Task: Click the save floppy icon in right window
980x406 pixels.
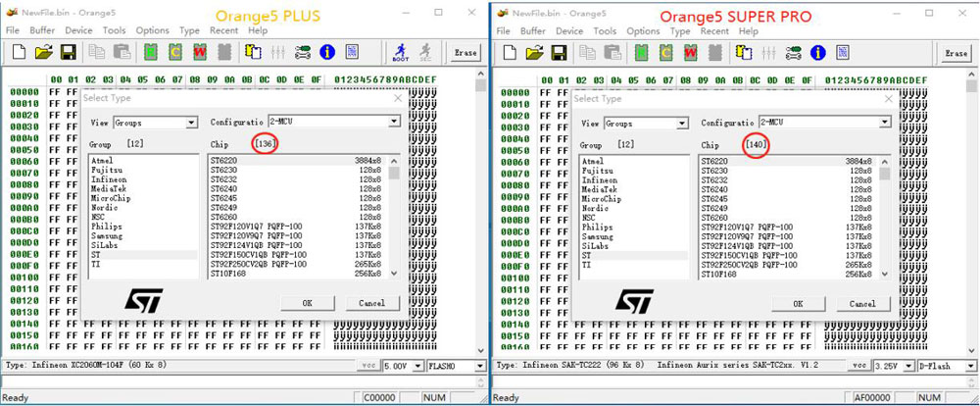Action: [x=559, y=52]
